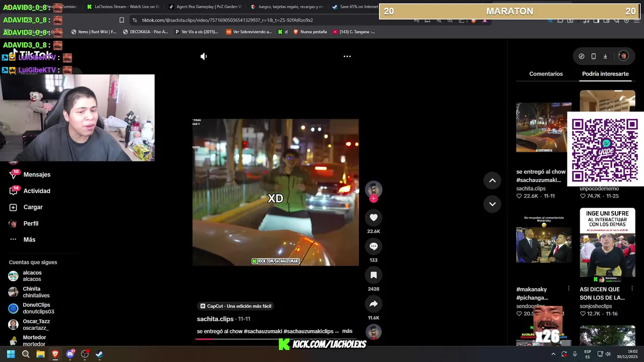Expand the caption with the 'más' link
The image size is (644, 362).
(347, 331)
